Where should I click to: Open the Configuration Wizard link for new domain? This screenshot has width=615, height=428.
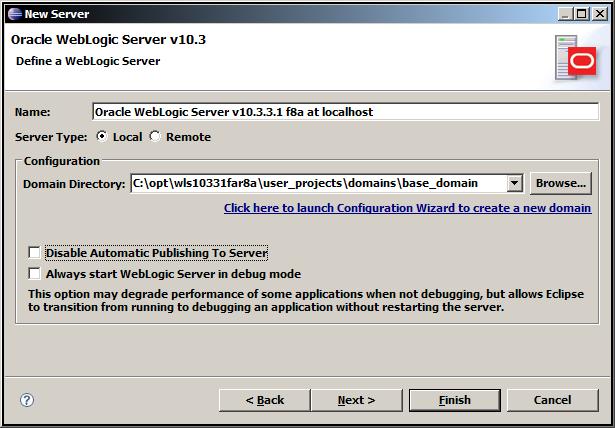click(408, 208)
